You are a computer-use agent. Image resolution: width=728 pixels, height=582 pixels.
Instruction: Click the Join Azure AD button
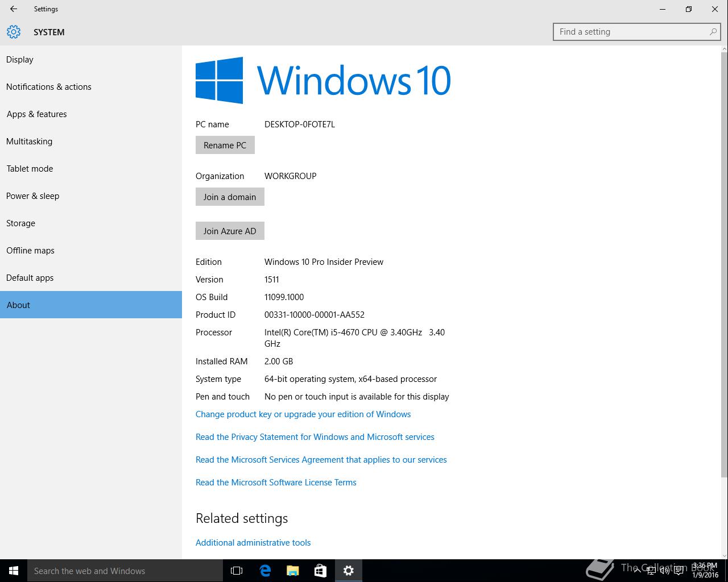click(x=230, y=231)
